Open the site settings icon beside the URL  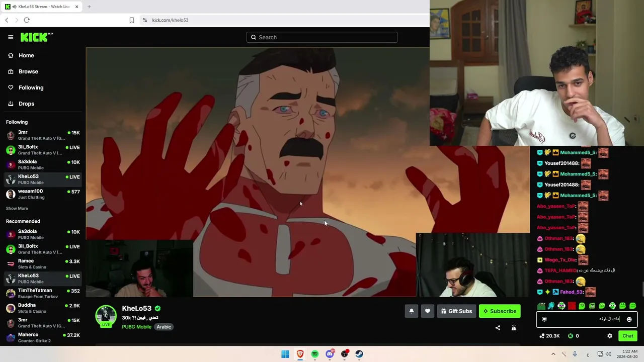[x=145, y=20]
